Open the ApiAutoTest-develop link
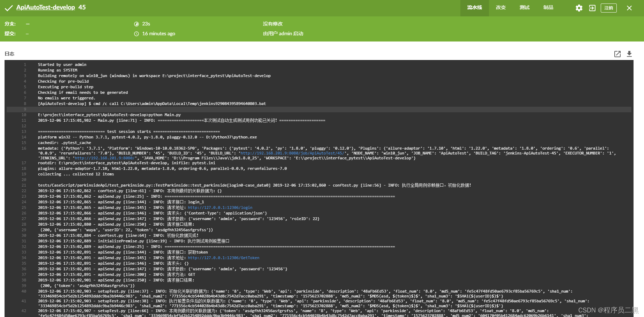Image resolution: width=644 pixels, height=317 pixels. click(x=46, y=7)
